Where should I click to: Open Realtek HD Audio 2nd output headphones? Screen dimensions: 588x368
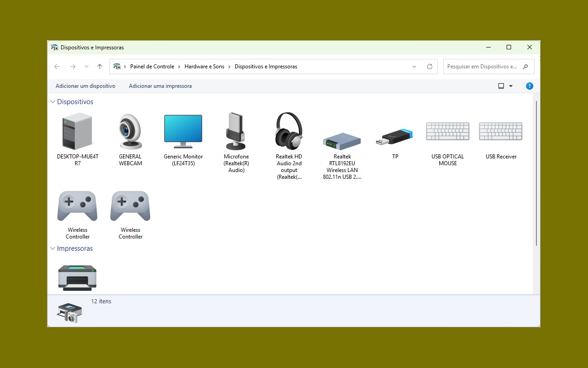coord(289,131)
